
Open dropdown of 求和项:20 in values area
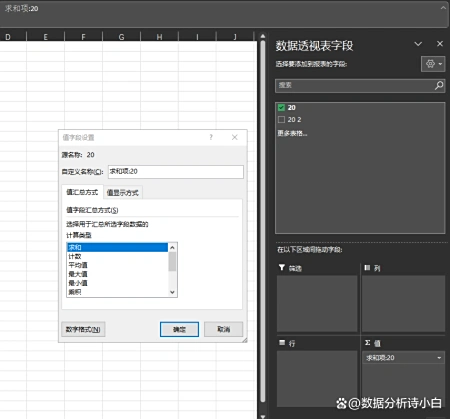click(x=439, y=358)
